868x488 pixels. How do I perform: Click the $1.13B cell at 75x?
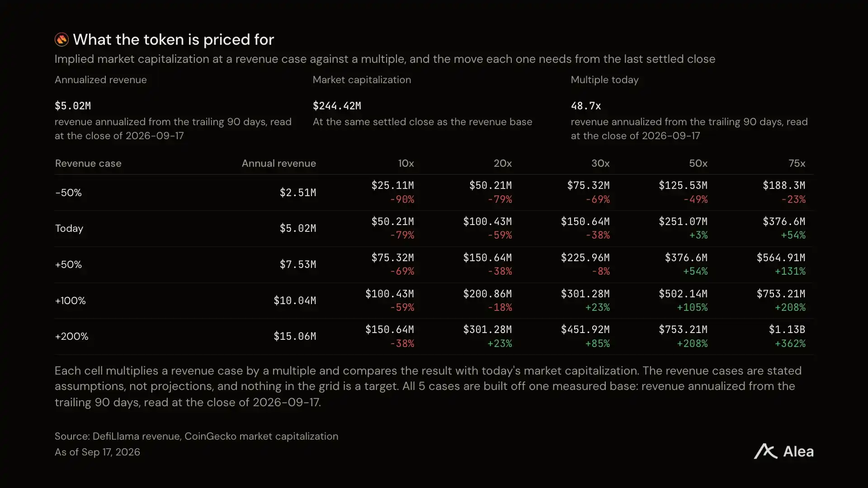(787, 329)
